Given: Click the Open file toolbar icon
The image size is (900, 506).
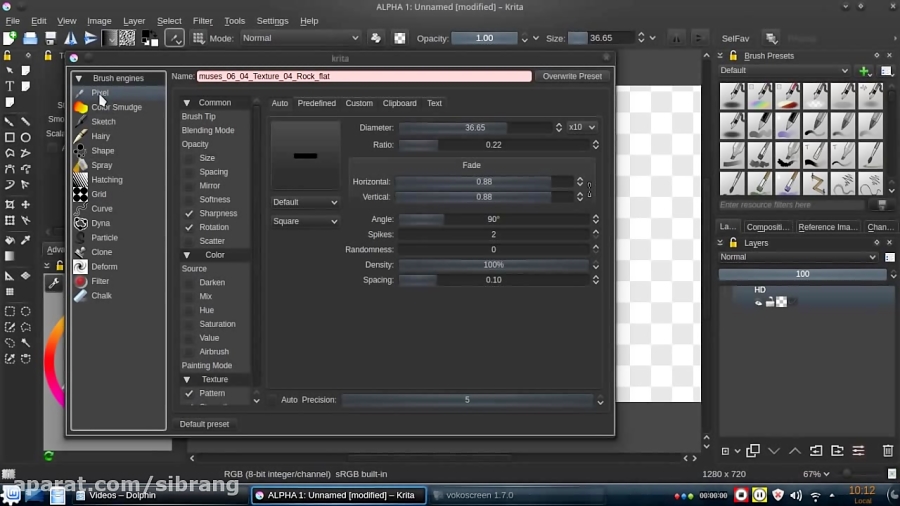Looking at the screenshot, I should pos(30,38).
